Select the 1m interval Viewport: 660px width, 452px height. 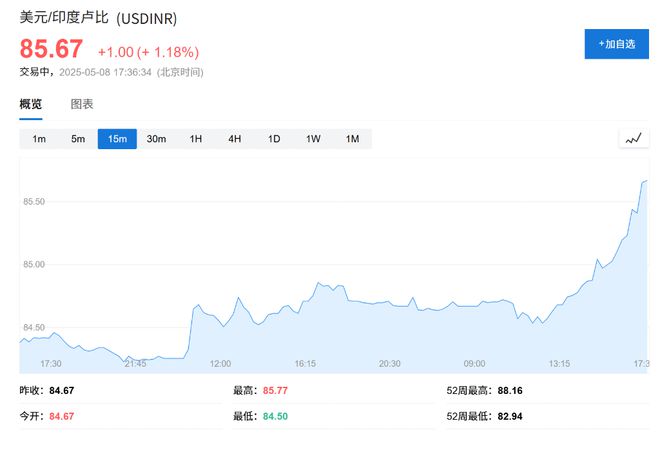(x=39, y=139)
